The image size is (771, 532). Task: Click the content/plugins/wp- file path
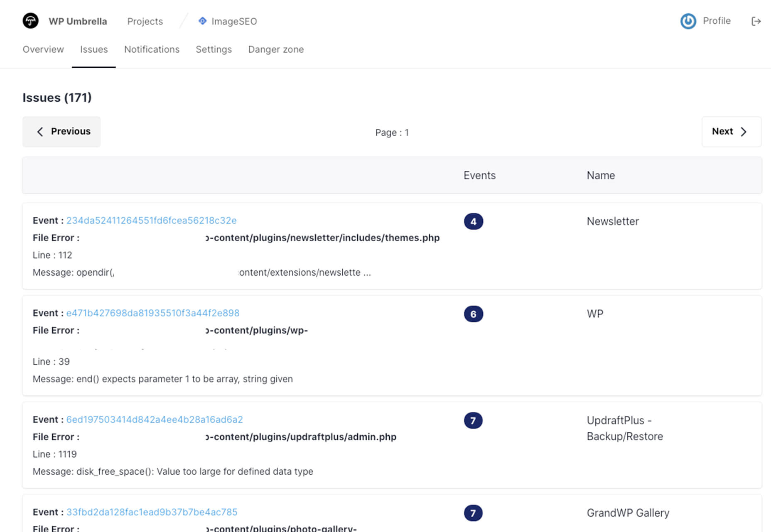pos(256,331)
